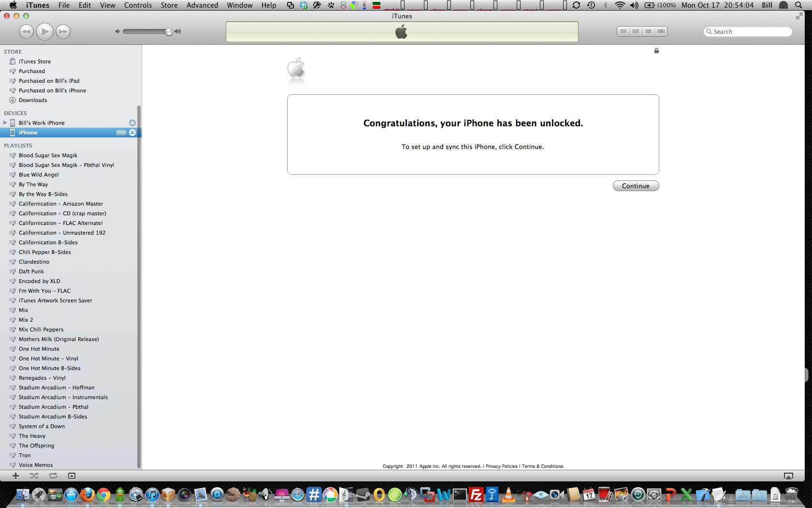The width and height of the screenshot is (812, 508).
Task: Open the Store menu
Action: click(169, 5)
